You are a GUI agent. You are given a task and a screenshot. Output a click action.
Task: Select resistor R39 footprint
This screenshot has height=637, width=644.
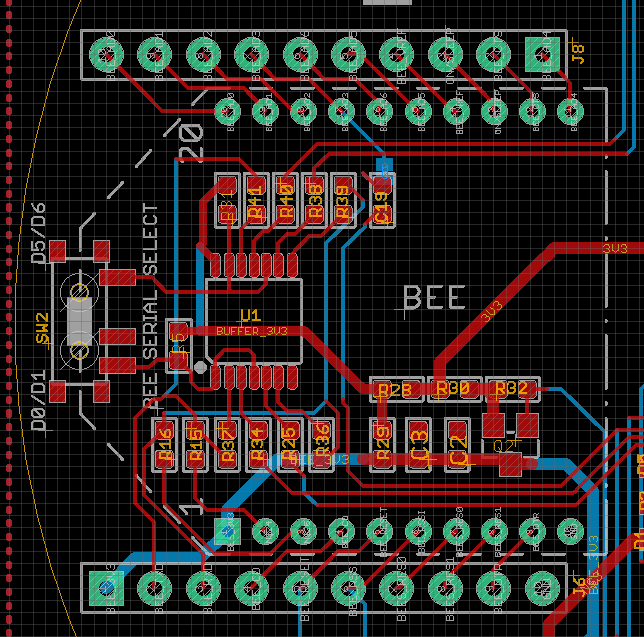click(343, 200)
